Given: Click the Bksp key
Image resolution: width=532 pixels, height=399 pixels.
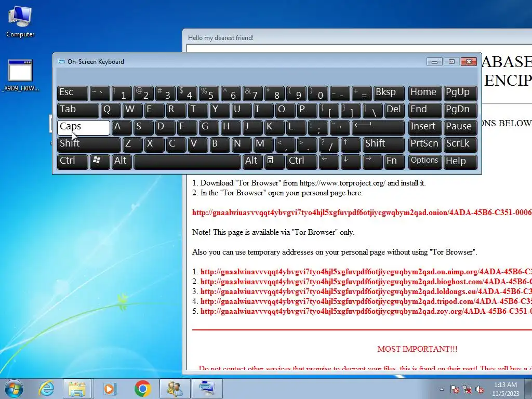Looking at the screenshot, I should [x=389, y=93].
